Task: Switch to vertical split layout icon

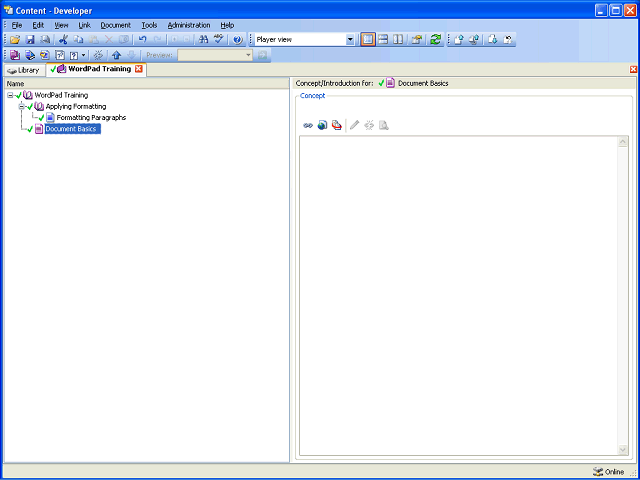Action: tap(398, 40)
